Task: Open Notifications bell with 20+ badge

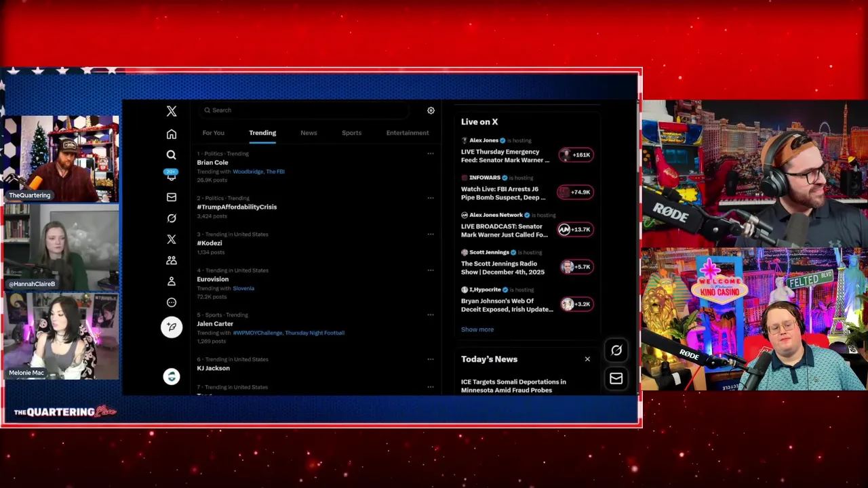Action: click(172, 175)
